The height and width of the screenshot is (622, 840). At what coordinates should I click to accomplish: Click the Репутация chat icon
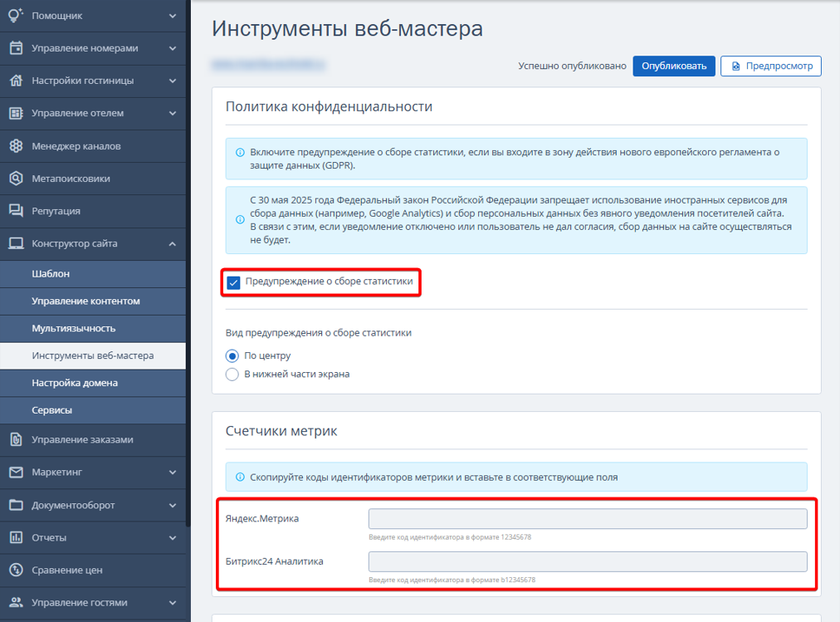(x=16, y=211)
